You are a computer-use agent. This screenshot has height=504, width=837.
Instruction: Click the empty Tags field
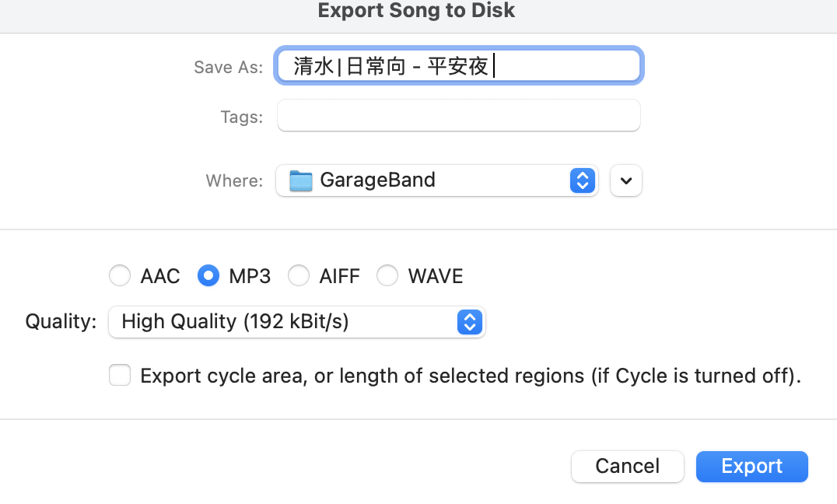458,116
